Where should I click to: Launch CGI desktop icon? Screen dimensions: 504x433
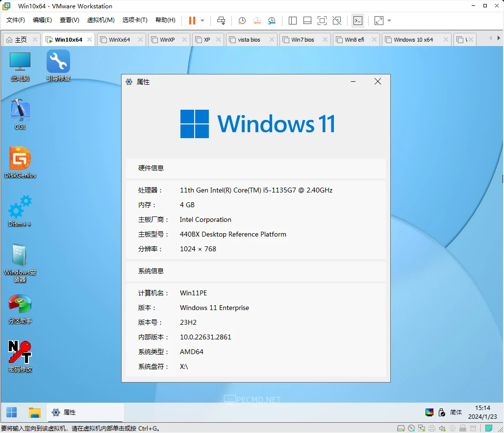click(20, 114)
